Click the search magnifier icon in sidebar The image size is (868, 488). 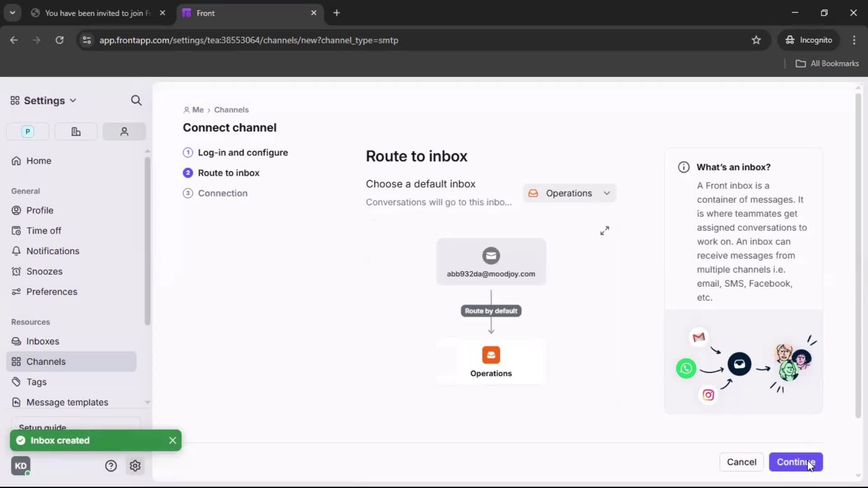click(x=136, y=100)
